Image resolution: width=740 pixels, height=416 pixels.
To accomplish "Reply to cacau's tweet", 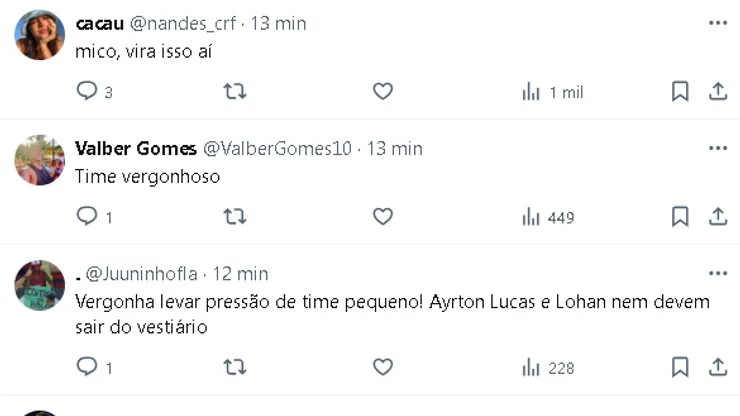I will coord(88,92).
